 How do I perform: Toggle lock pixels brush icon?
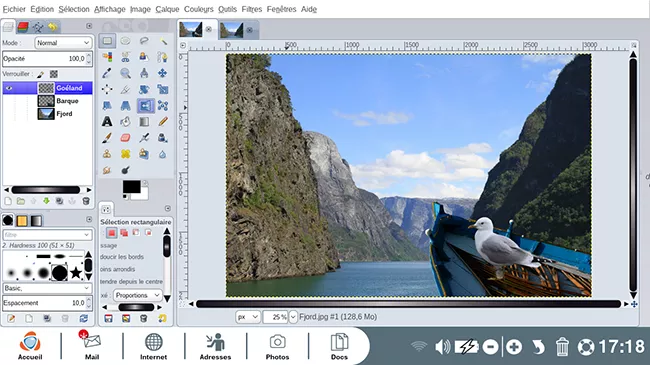pyautogui.click(x=40, y=74)
